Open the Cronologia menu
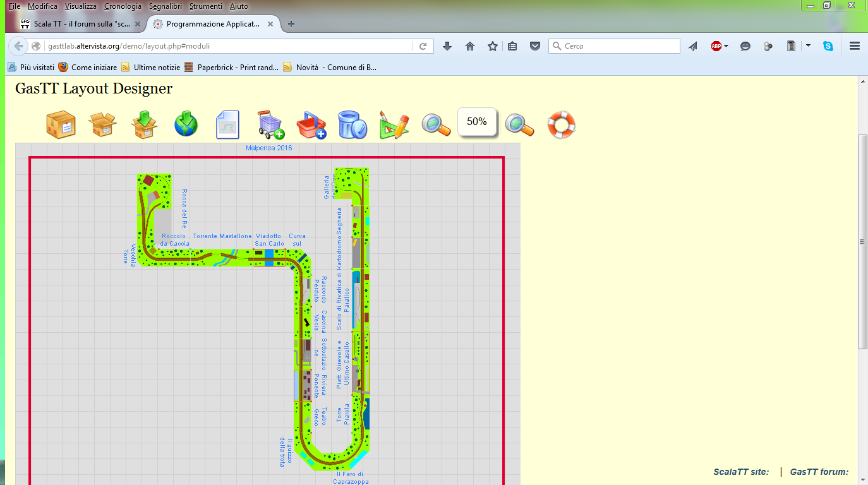 click(123, 6)
